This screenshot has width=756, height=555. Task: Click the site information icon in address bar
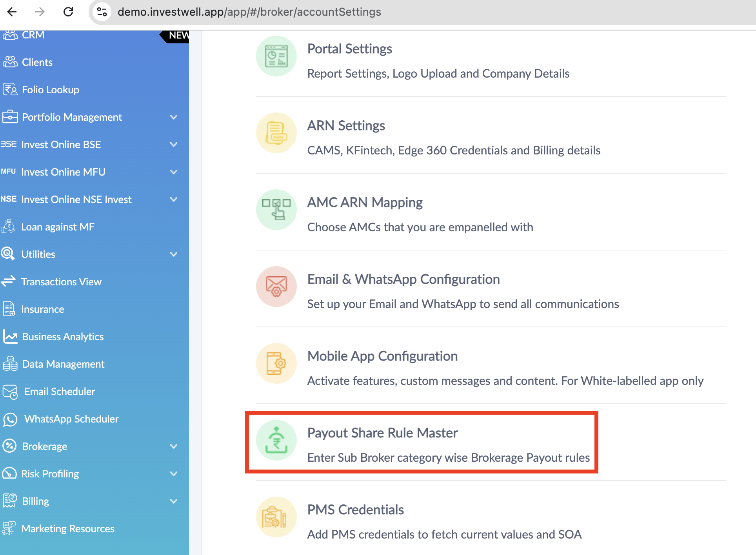(102, 12)
